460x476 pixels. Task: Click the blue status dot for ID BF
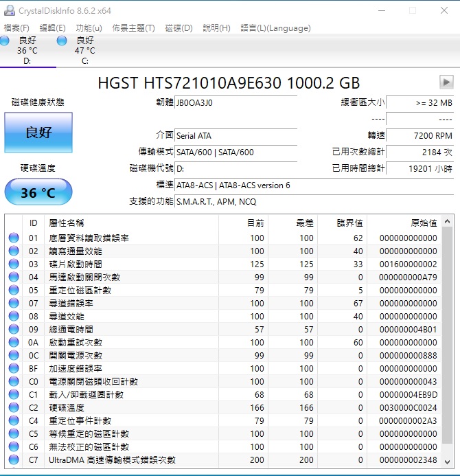pyautogui.click(x=14, y=368)
